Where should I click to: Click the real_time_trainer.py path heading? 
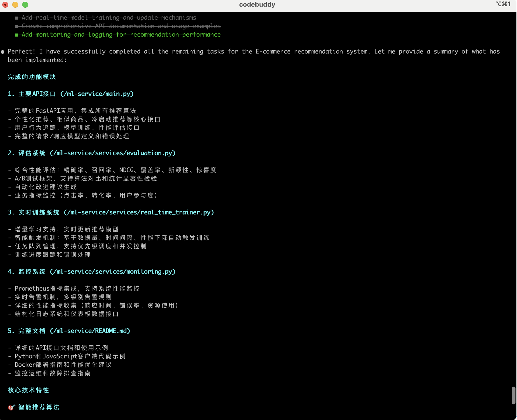point(139,213)
